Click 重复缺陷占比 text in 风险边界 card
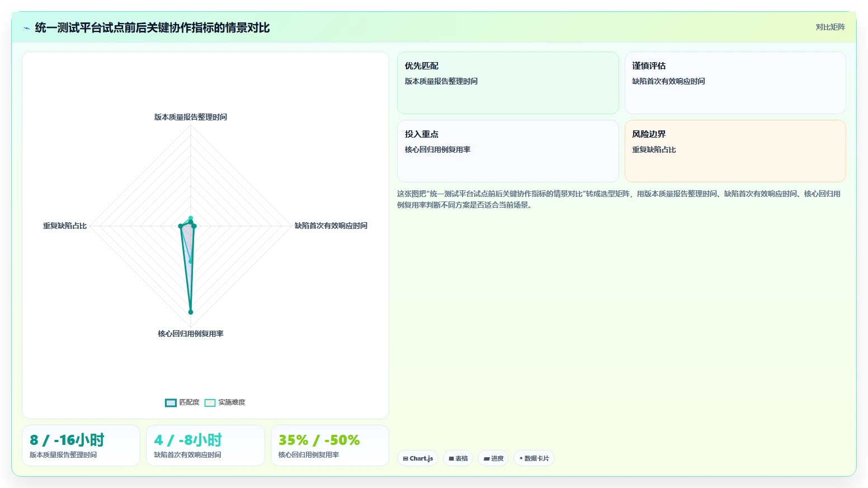The width and height of the screenshot is (868, 488). click(654, 149)
